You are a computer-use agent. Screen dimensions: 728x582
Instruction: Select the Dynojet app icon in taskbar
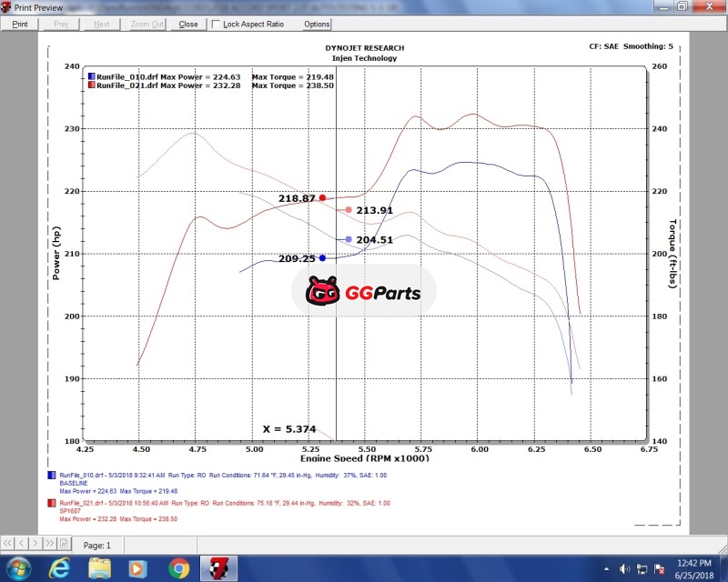tap(219, 568)
